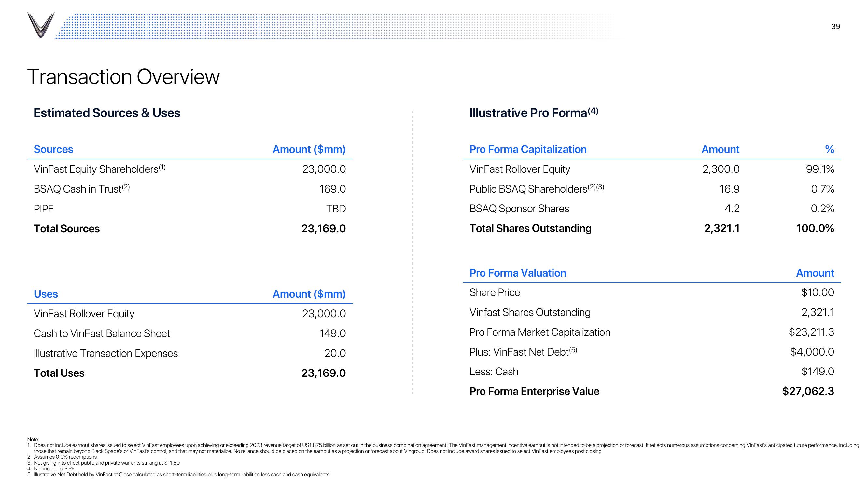This screenshot has height=488, width=868.
Task: Select the Public BSAQ Shareholders label
Action: coord(537,189)
